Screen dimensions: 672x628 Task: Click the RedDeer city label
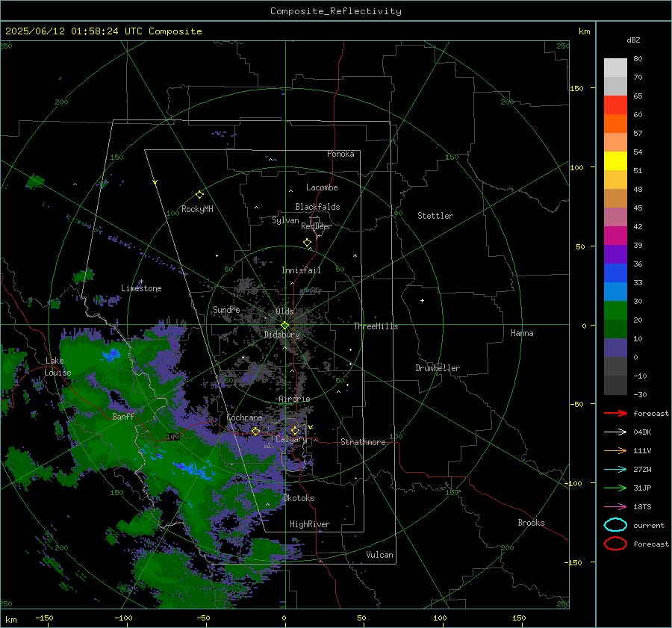coord(317,226)
